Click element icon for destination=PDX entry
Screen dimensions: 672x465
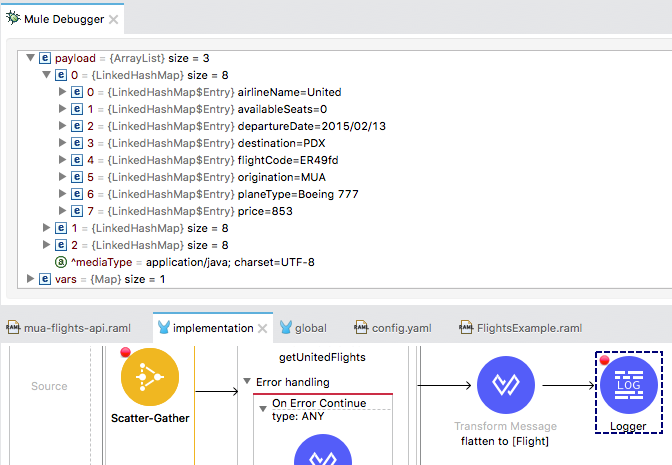77,143
